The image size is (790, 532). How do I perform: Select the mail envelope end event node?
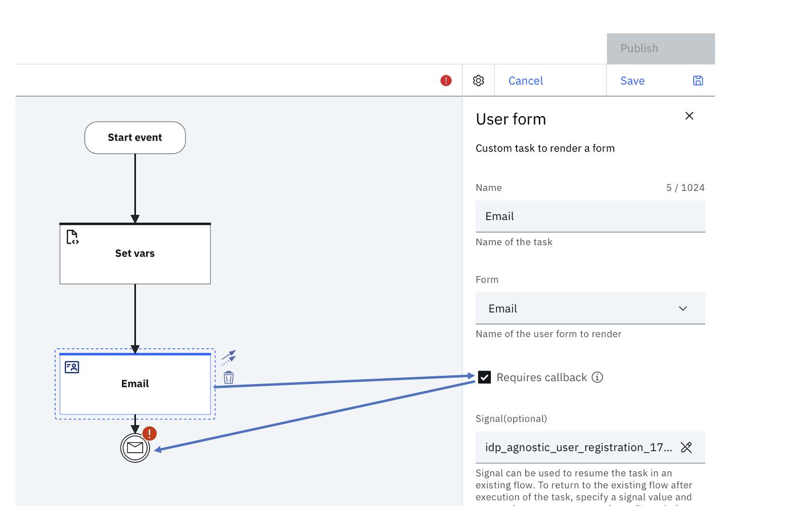[x=135, y=448]
